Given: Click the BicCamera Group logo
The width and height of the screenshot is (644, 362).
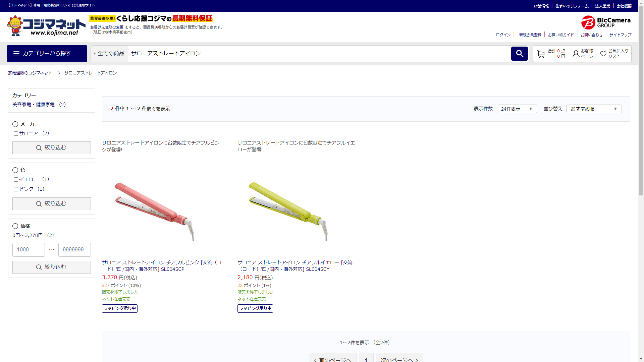Looking at the screenshot, I should point(606,22).
